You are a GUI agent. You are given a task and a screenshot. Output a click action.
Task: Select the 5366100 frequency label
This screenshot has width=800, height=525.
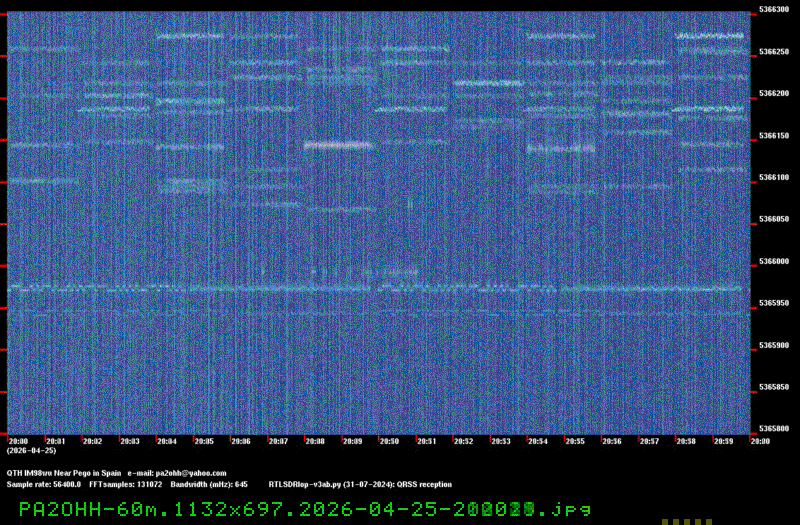(774, 178)
